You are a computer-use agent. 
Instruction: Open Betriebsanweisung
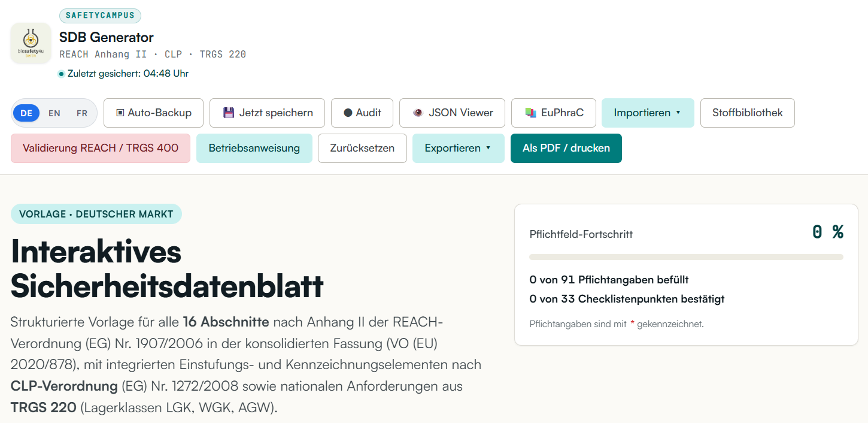254,148
